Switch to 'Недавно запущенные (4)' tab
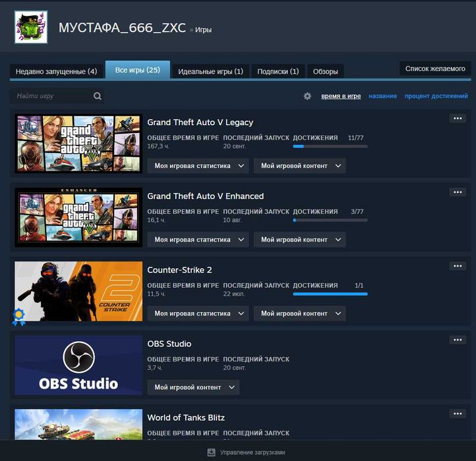 click(x=57, y=71)
